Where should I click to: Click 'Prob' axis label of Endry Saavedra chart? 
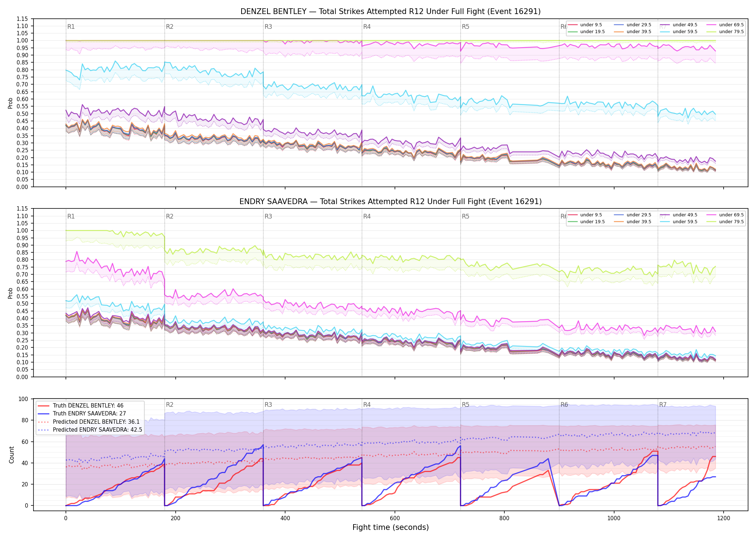tap(10, 293)
